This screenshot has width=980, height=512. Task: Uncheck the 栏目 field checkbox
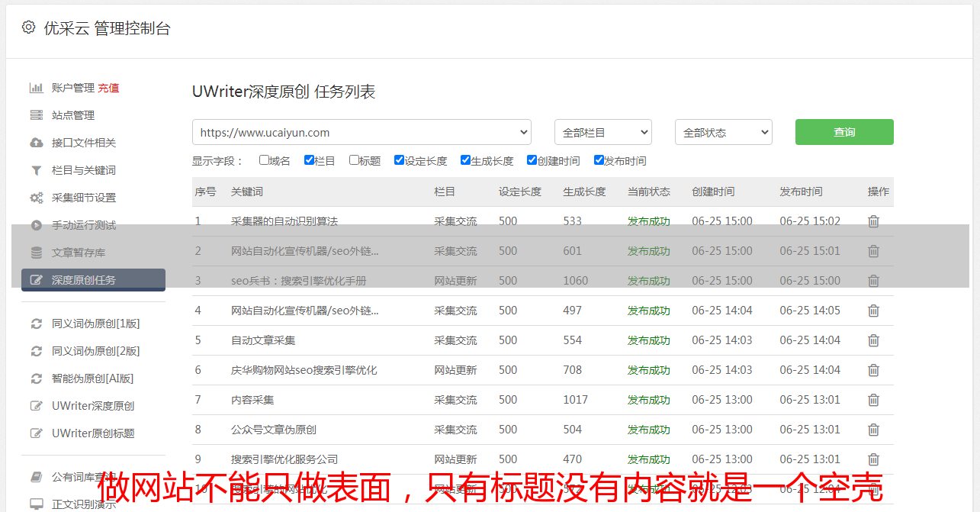(x=309, y=160)
